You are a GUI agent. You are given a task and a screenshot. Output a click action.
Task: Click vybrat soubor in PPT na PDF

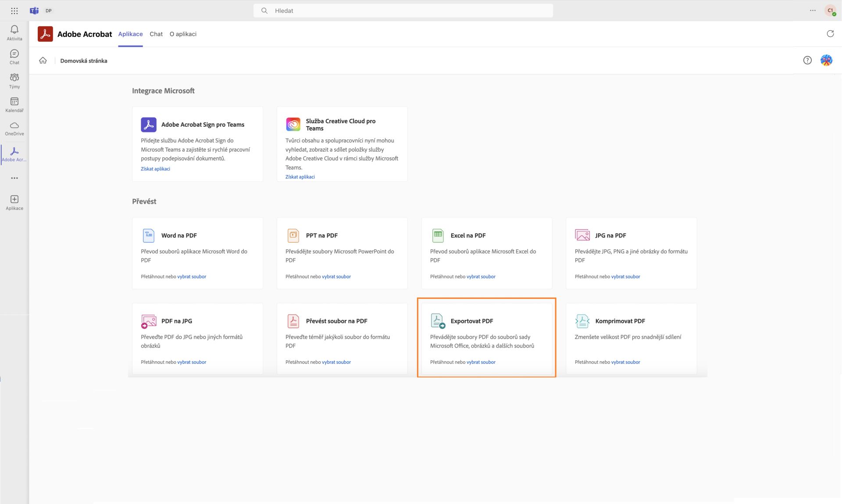(336, 277)
